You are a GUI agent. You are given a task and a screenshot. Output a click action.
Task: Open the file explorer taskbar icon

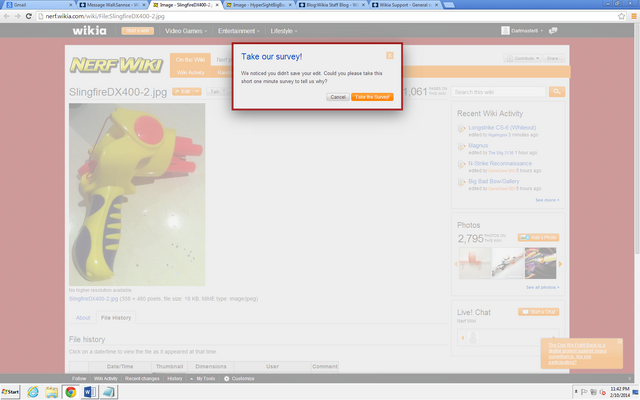pos(52,392)
